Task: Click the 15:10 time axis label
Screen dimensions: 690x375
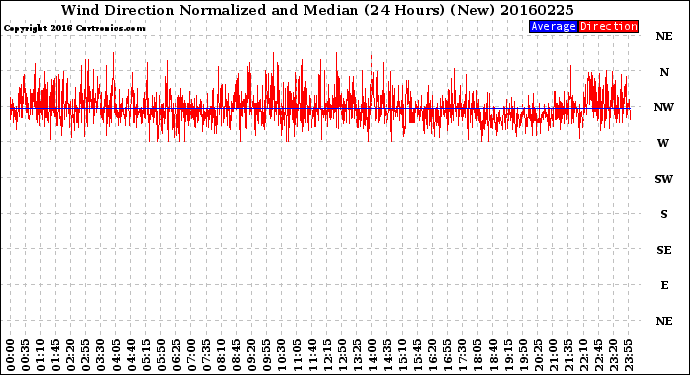Action: [402, 355]
